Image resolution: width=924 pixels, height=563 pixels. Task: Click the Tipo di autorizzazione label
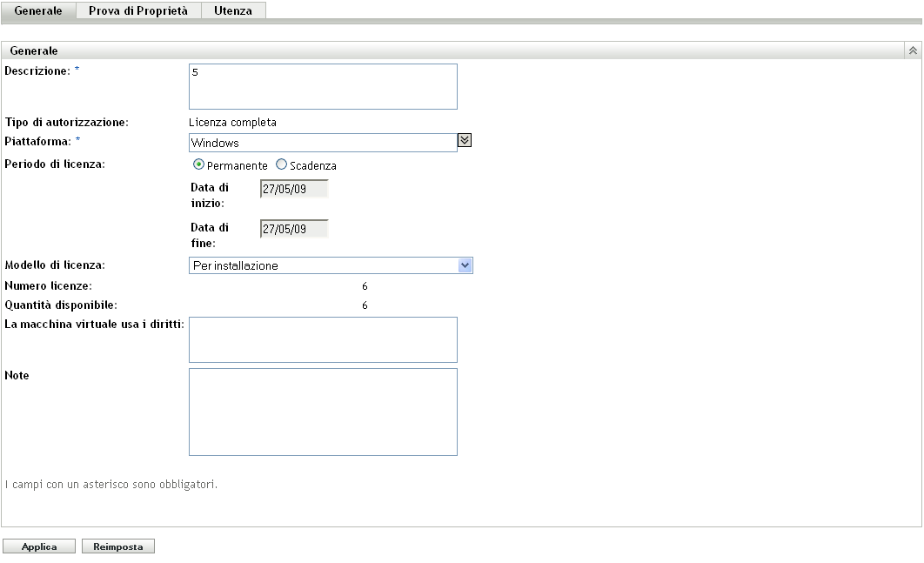click(67, 123)
